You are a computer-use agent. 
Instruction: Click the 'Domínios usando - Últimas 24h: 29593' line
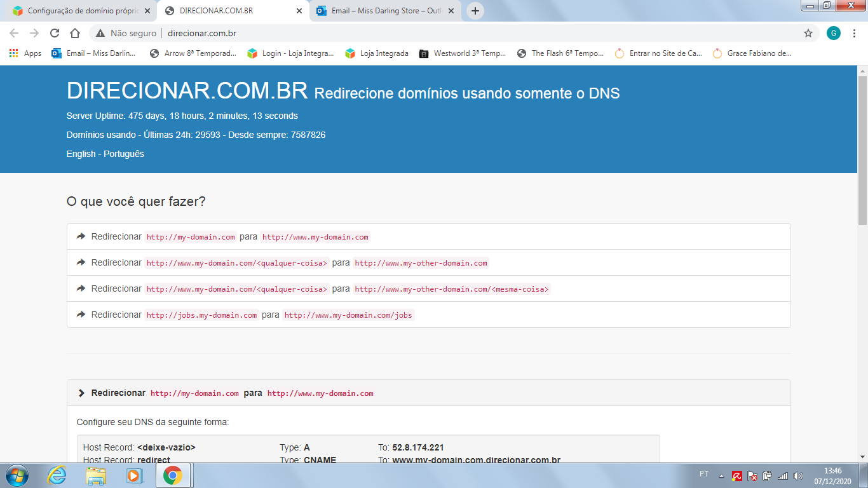pyautogui.click(x=196, y=135)
